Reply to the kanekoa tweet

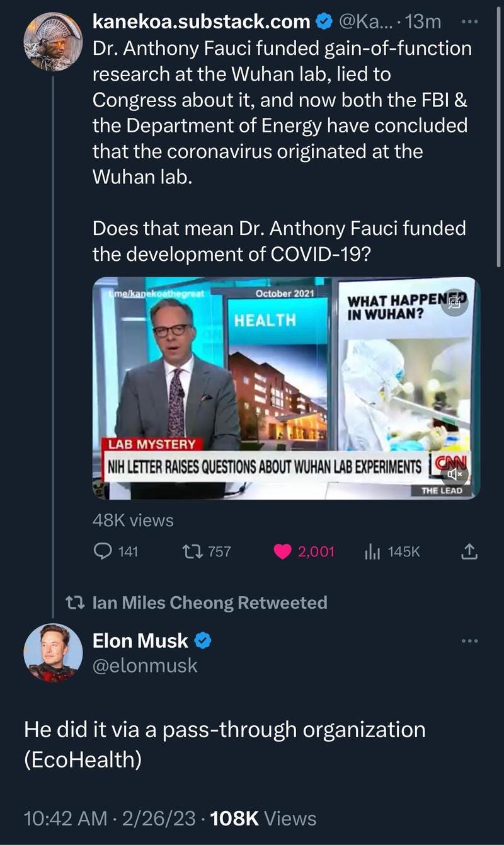[103, 551]
